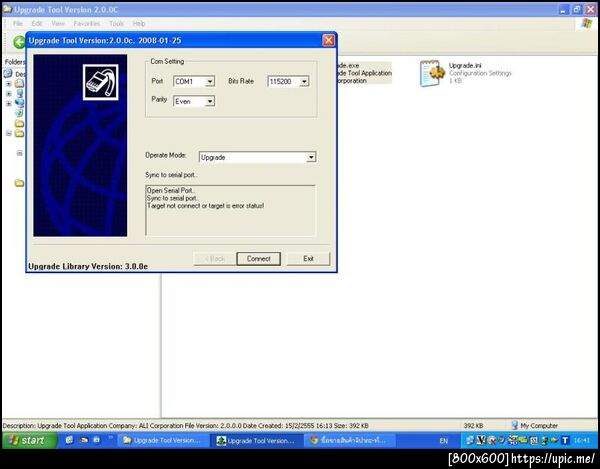The height and width of the screenshot is (469, 600).
Task: Click the Windows flag logo in Explorer
Action: coord(586,24)
